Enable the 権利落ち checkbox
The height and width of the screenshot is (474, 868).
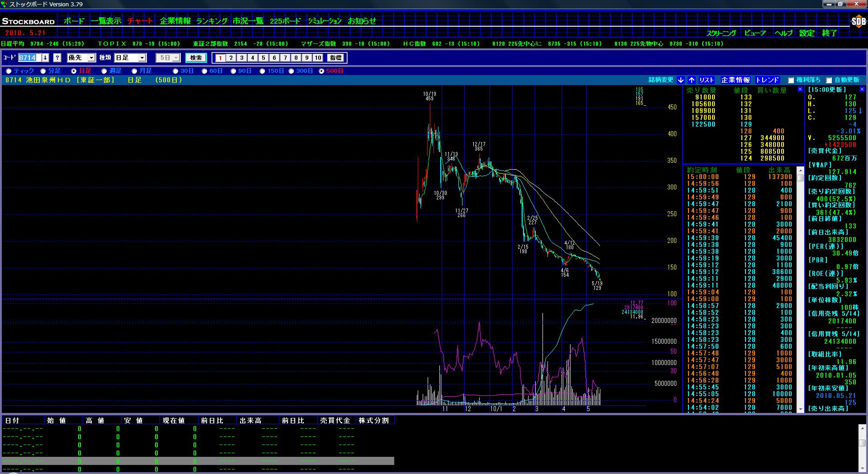pos(791,81)
